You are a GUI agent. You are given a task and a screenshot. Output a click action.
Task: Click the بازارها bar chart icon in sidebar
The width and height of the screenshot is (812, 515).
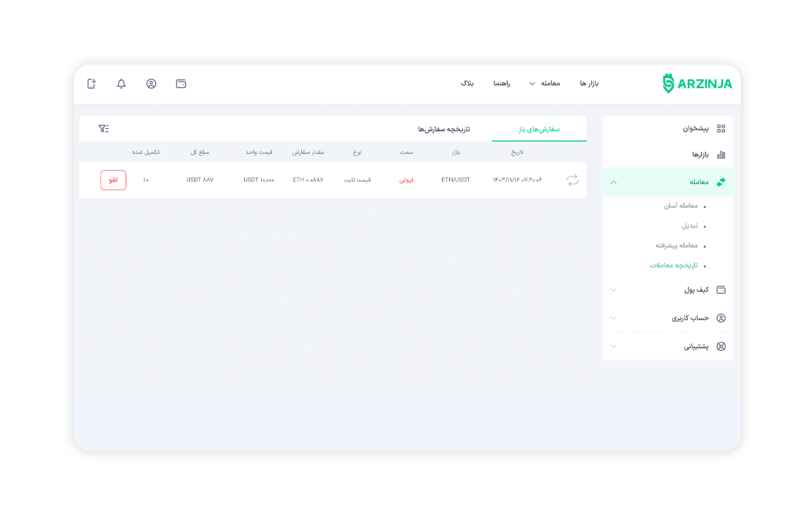[x=721, y=155]
